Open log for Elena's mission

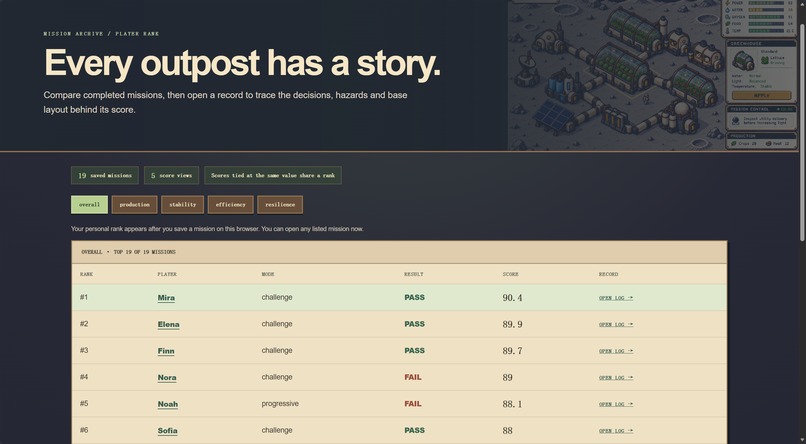tap(616, 325)
